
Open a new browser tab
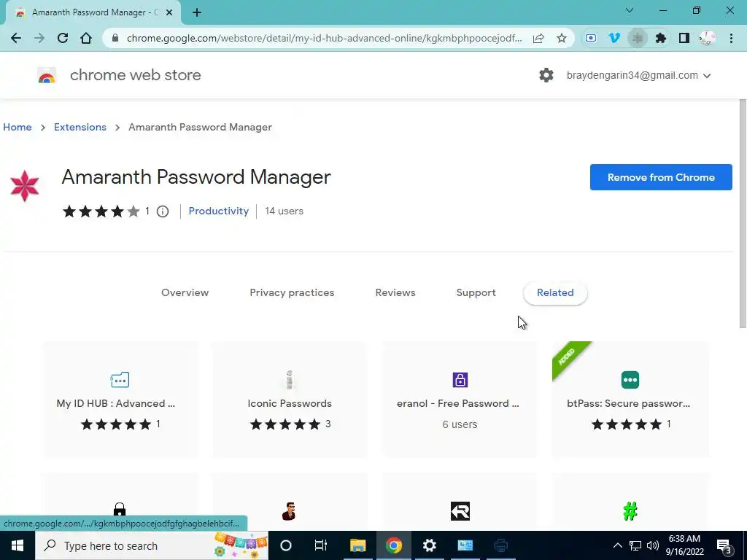pyautogui.click(x=197, y=13)
